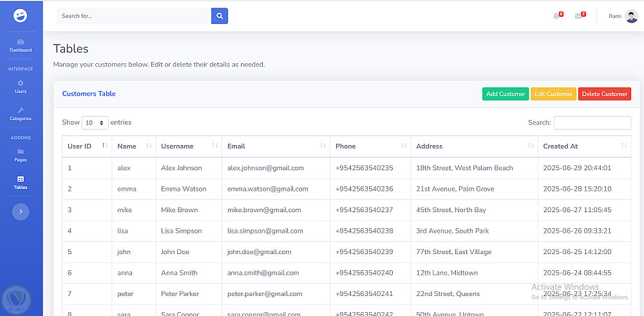
Task: Click email john.doe@gmail.com
Action: (x=259, y=252)
